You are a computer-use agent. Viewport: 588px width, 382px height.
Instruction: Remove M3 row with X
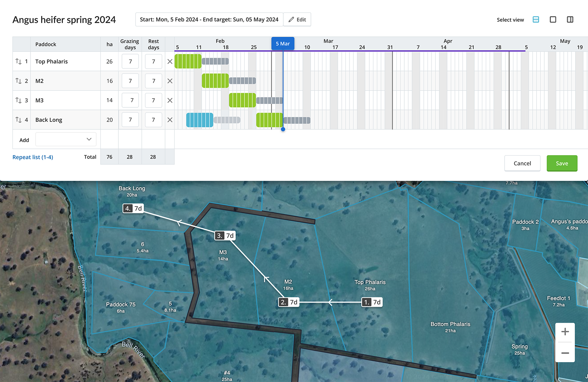click(170, 100)
